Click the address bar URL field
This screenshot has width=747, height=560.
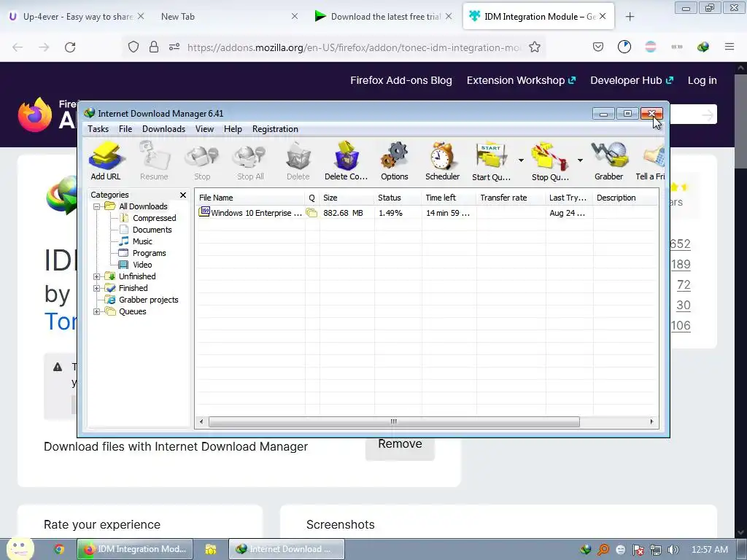[354, 47]
